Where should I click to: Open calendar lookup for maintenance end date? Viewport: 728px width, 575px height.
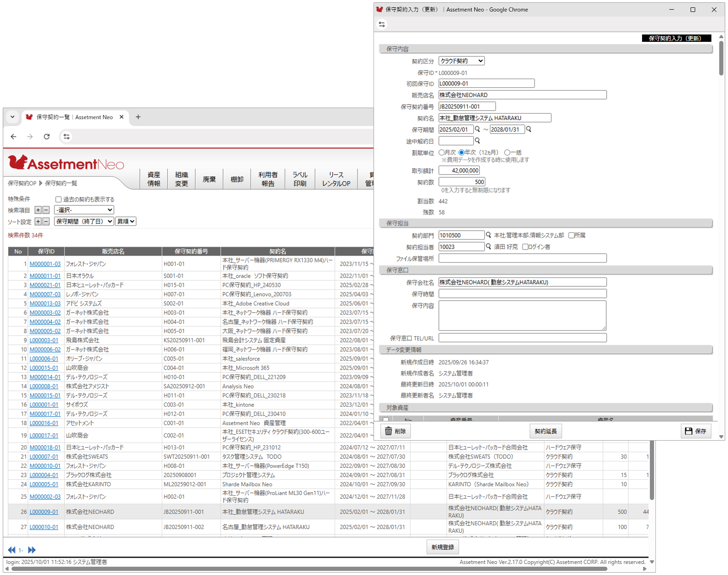529,130
